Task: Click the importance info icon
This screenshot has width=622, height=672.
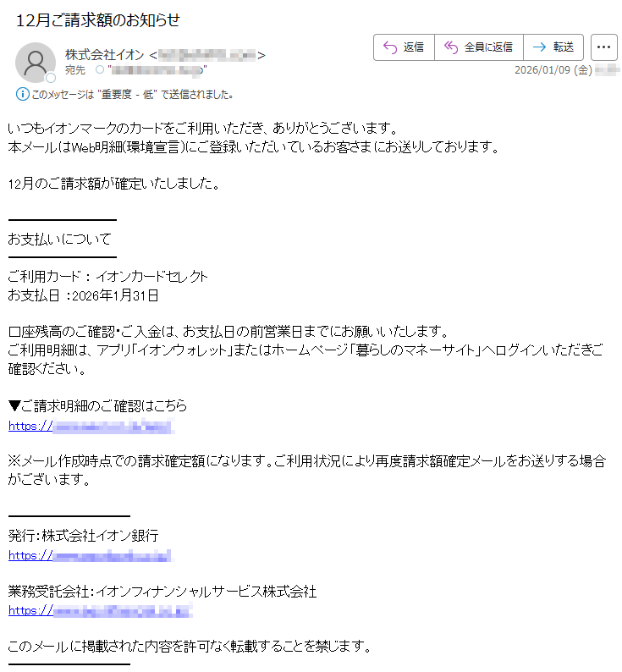Action: tap(22, 94)
